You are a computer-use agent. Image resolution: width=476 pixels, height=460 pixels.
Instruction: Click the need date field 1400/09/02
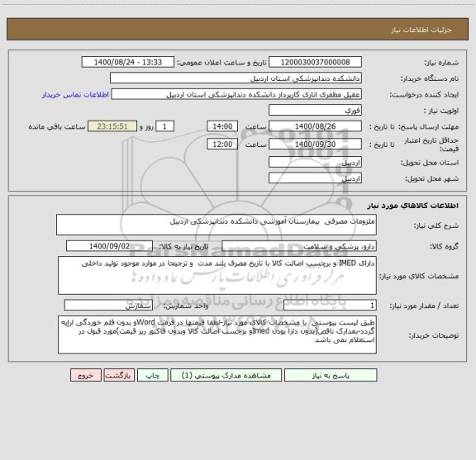(109, 246)
